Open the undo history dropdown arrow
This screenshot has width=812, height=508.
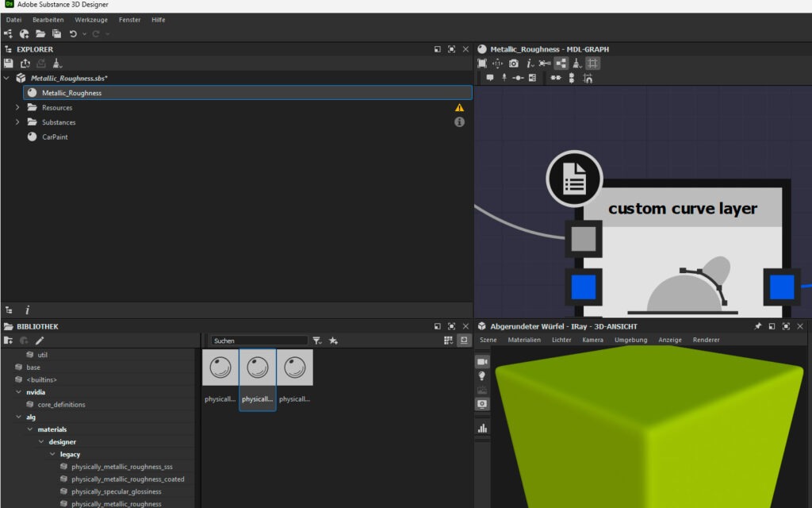tap(84, 34)
